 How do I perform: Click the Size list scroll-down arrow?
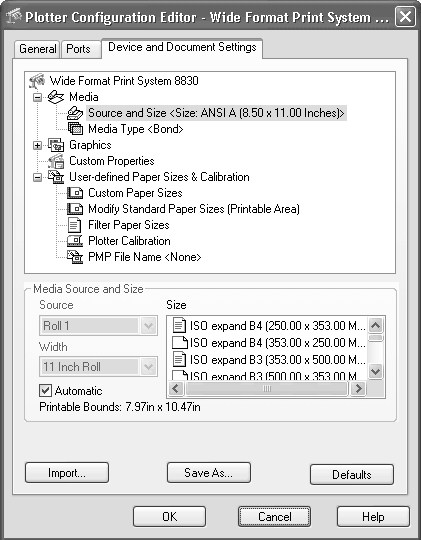point(376,371)
